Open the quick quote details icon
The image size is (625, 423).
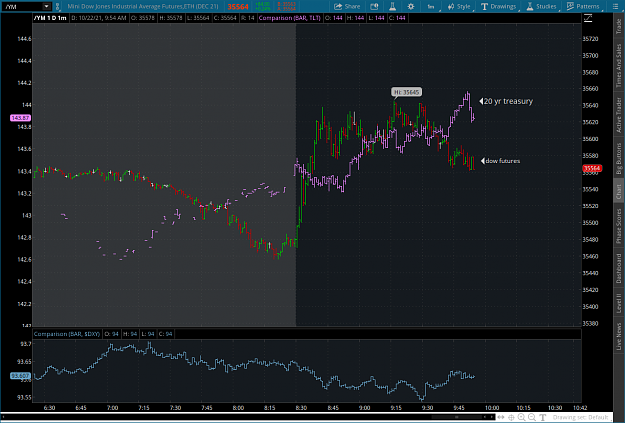click(374, 6)
